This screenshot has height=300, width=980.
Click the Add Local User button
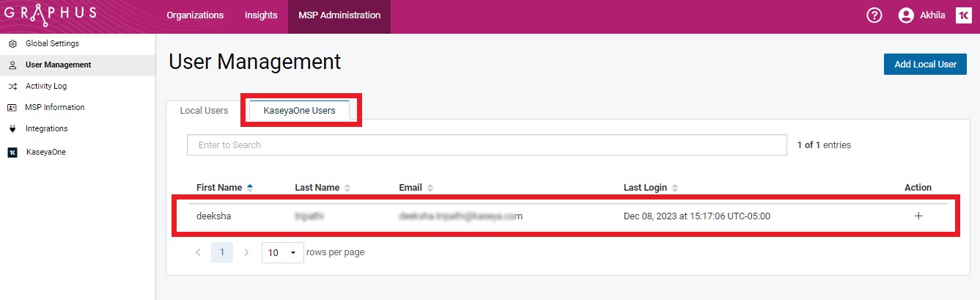point(925,65)
